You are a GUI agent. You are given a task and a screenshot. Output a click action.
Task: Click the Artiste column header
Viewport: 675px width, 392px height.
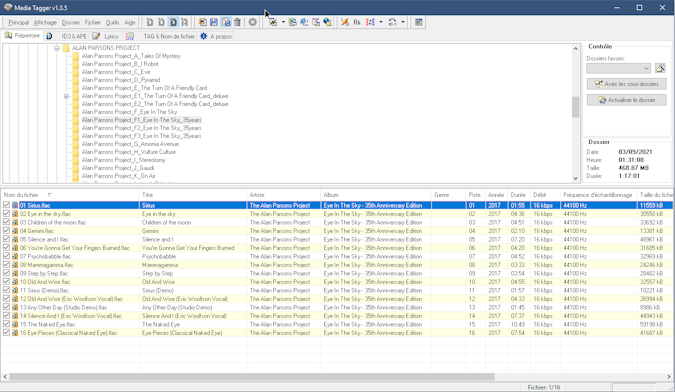tap(284, 195)
